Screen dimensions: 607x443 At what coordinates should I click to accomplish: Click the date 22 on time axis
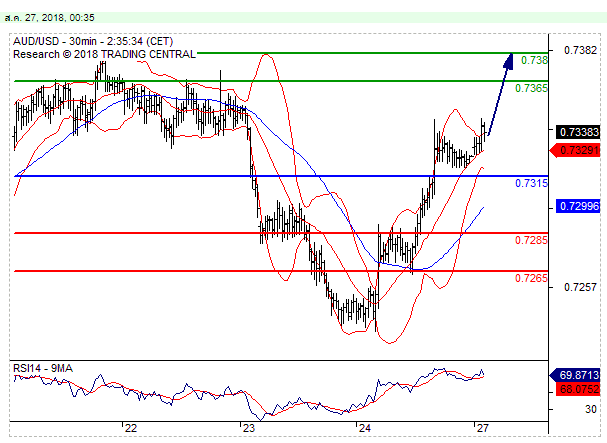coord(131,428)
